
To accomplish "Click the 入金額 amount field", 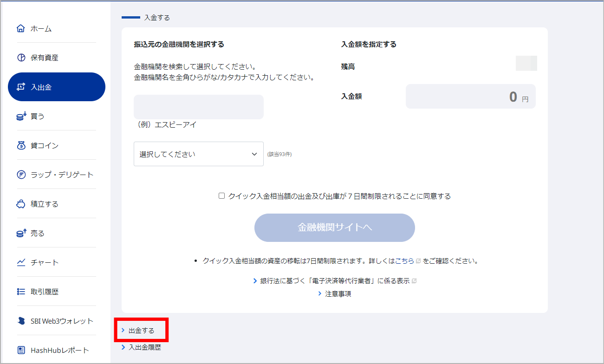I will click(471, 97).
